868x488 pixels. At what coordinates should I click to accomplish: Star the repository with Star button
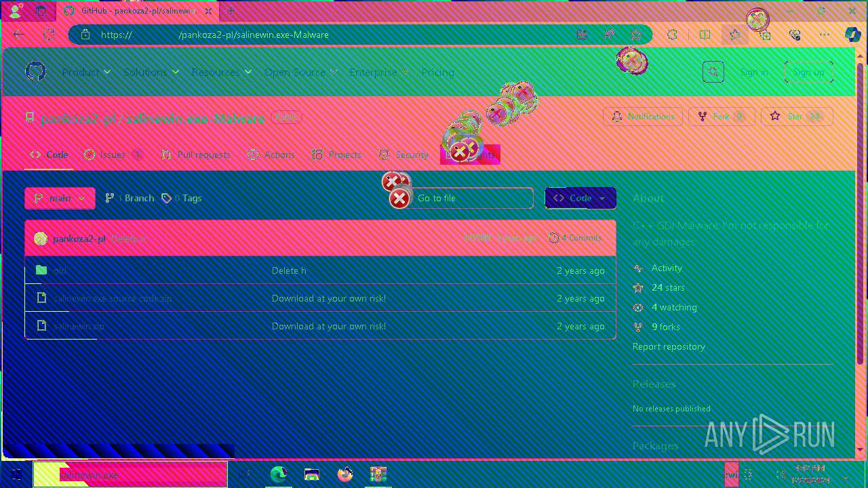[797, 117]
